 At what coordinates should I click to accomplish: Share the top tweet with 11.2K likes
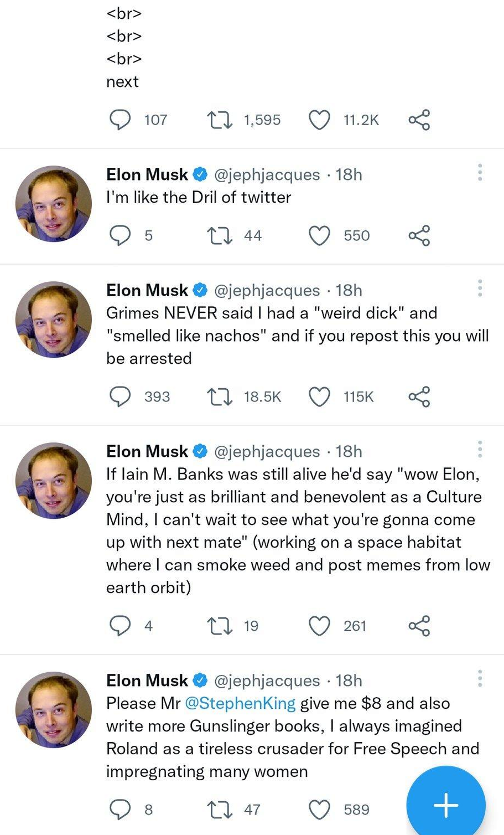point(419,120)
